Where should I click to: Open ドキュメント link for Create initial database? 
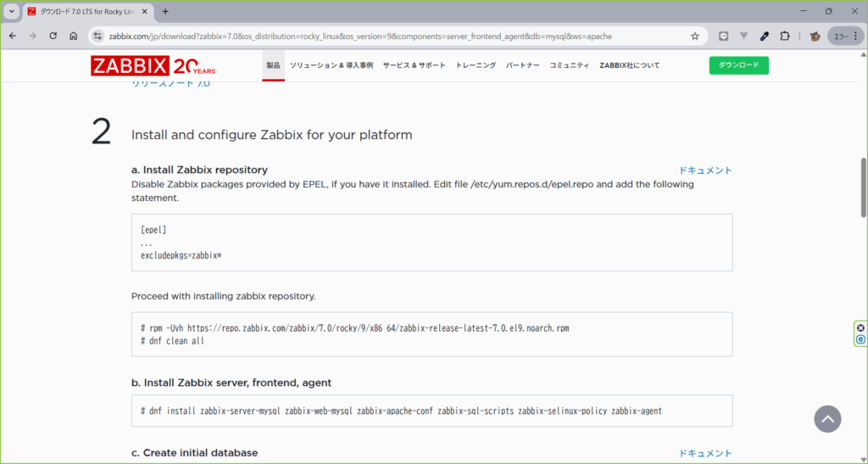(705, 454)
